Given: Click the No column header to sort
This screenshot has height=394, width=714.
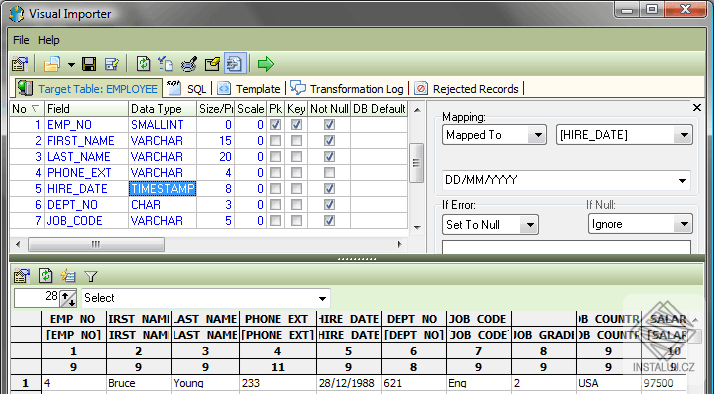Looking at the screenshot, I should [x=26, y=108].
